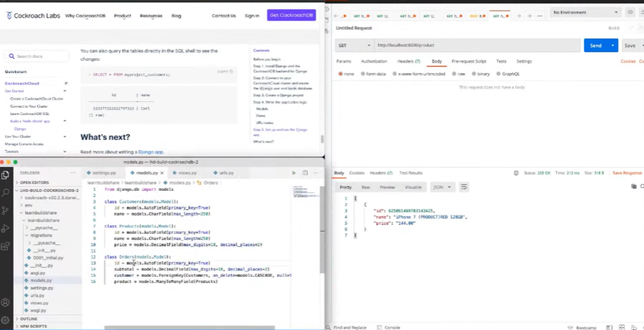644x330 pixels.
Task: Switch response view to Pretty
Action: pyautogui.click(x=346, y=187)
